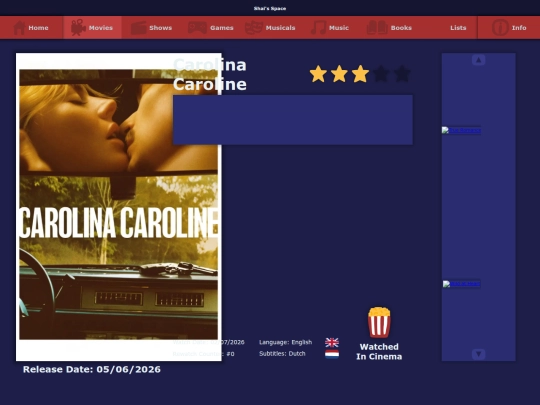540x405 pixels.
Task: Open the Lists page
Action: (458, 28)
